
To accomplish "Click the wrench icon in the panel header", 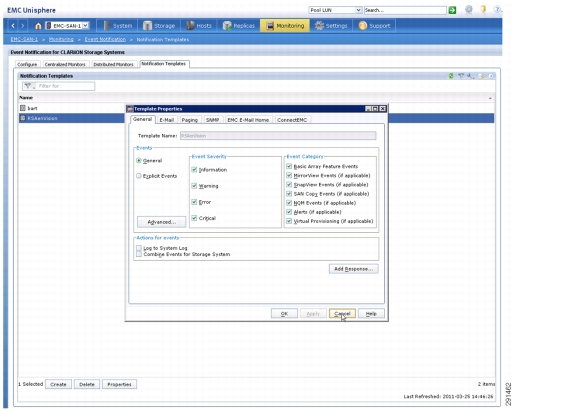I will (x=470, y=76).
